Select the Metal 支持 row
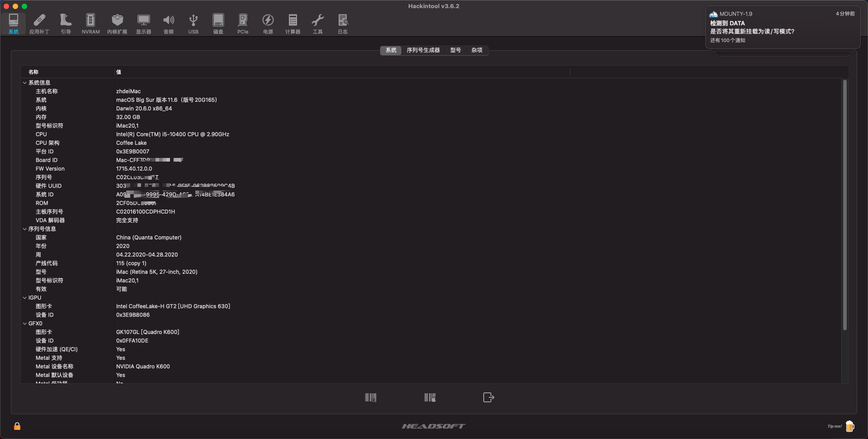The height and width of the screenshot is (439, 868). click(x=431, y=358)
